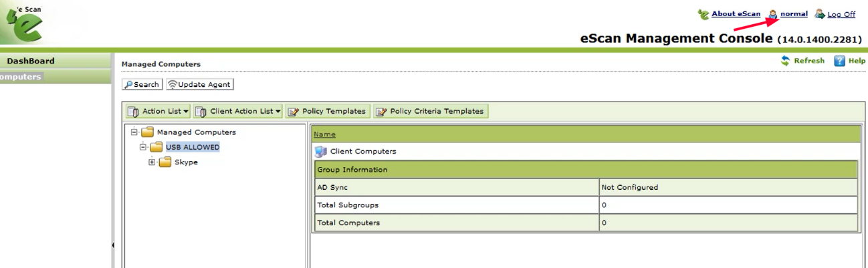Click the Search button

(x=142, y=84)
